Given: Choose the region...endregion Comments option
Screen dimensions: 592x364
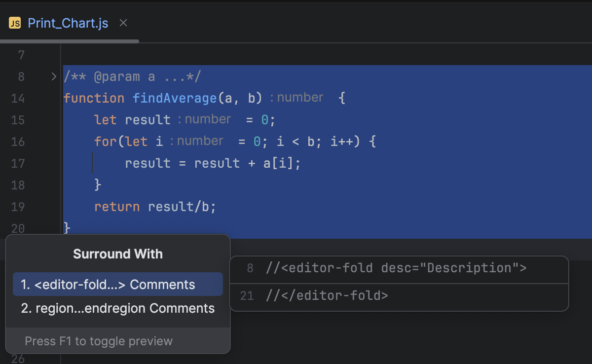Looking at the screenshot, I should click(x=117, y=308).
